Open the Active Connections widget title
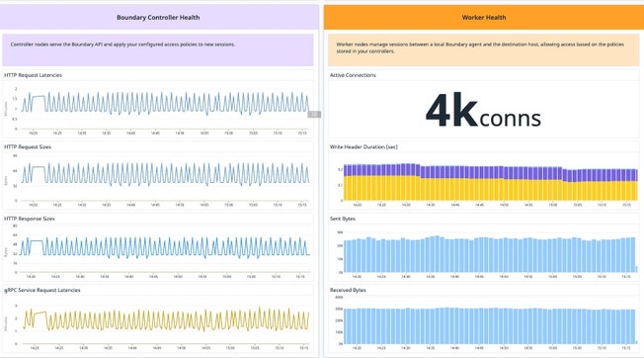Image resolution: width=644 pixels, height=358 pixels. pos(353,75)
